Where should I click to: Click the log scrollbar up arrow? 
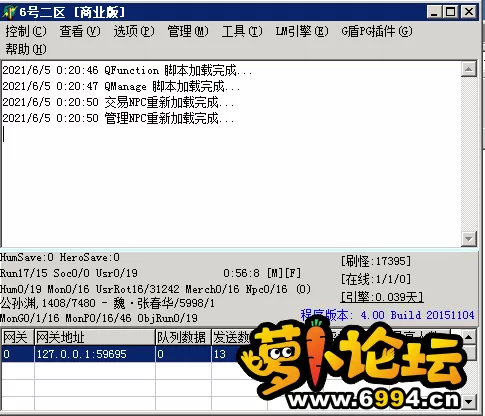(x=469, y=69)
